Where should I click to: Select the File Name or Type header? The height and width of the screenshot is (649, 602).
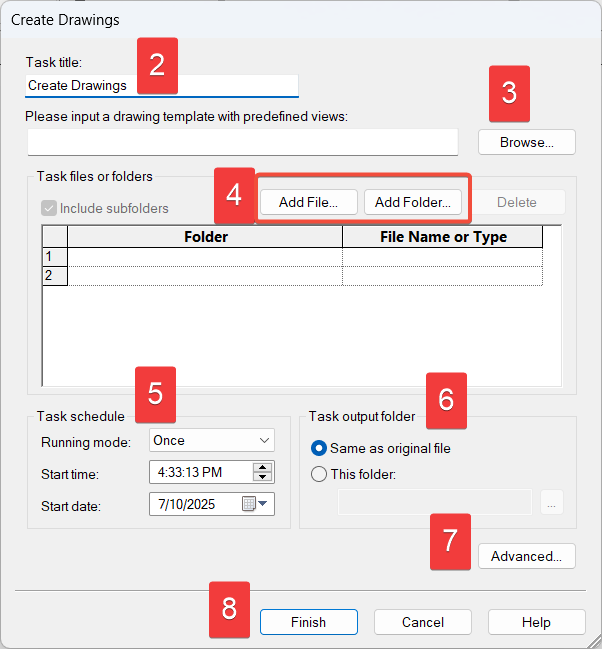pyautogui.click(x=443, y=237)
